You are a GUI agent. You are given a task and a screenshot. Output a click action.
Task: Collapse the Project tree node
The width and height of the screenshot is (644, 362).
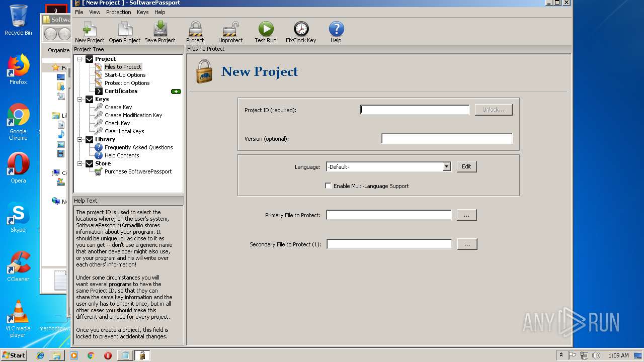(79, 59)
